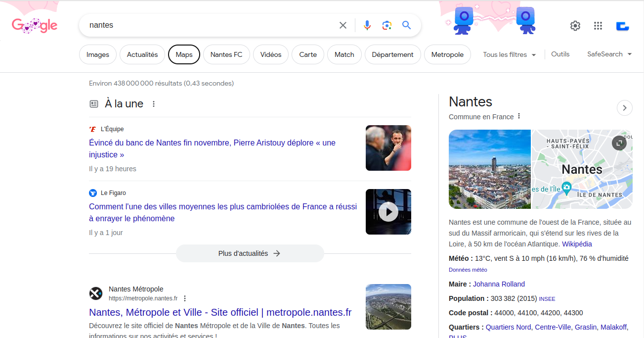Open the settings gear icon
The image size is (644, 338).
[x=575, y=26]
